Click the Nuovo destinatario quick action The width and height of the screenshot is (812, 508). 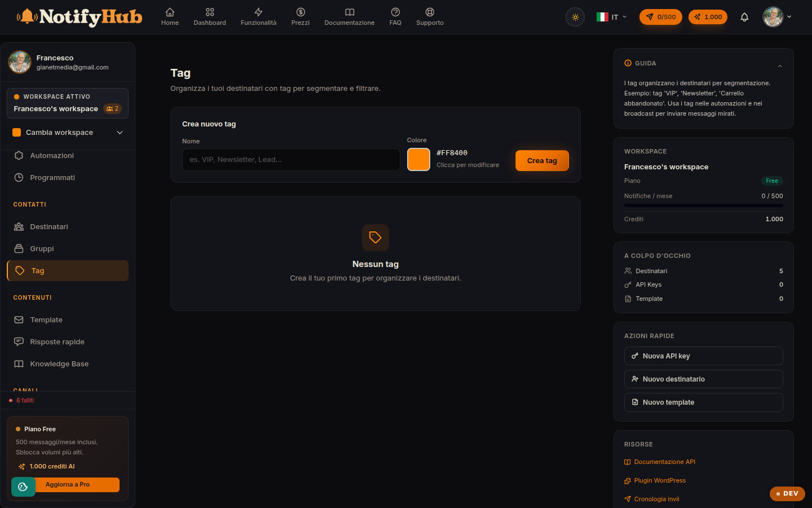[x=704, y=379]
